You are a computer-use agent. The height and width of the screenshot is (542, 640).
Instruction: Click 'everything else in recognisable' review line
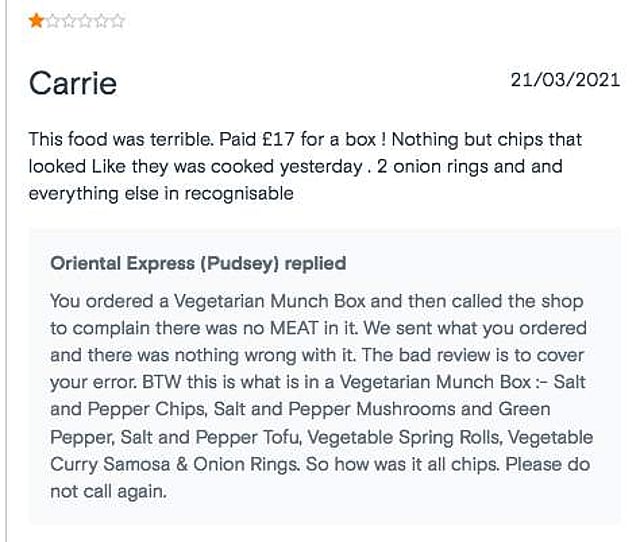(x=161, y=193)
